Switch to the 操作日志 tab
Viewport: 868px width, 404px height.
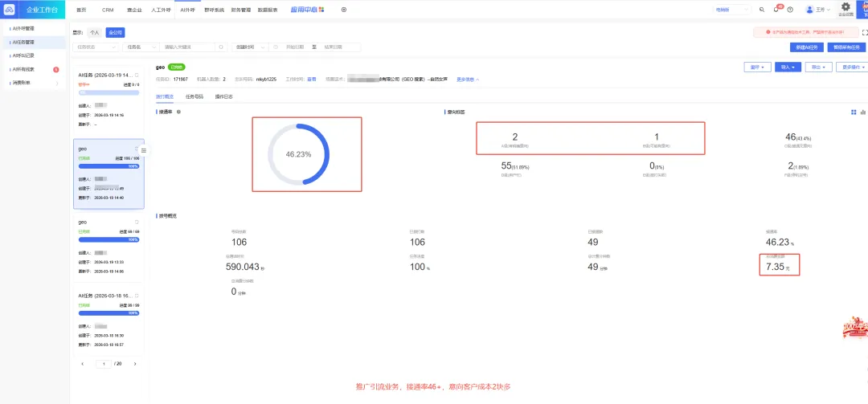[x=223, y=96]
